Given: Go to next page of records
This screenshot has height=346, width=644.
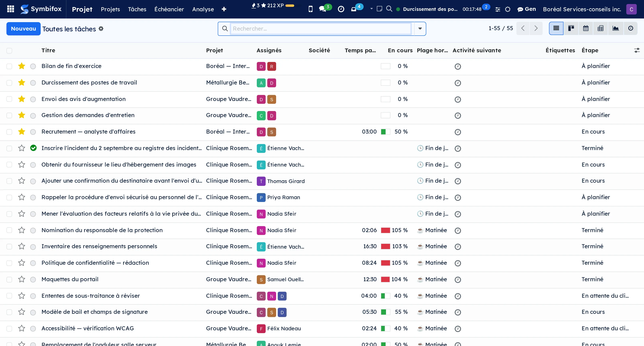Looking at the screenshot, I should (536, 28).
